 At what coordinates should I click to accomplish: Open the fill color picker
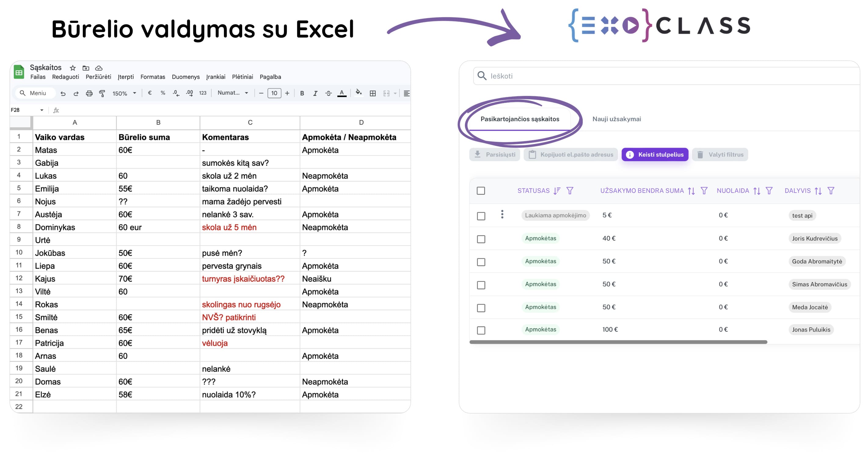pos(359,92)
